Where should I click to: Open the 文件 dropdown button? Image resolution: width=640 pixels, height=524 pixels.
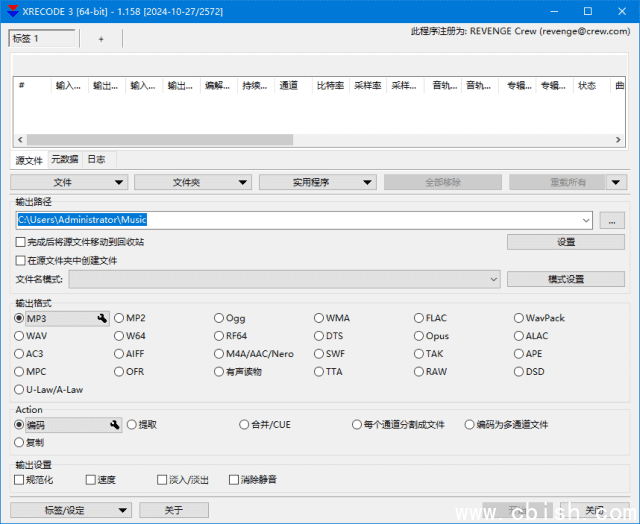coord(69,182)
